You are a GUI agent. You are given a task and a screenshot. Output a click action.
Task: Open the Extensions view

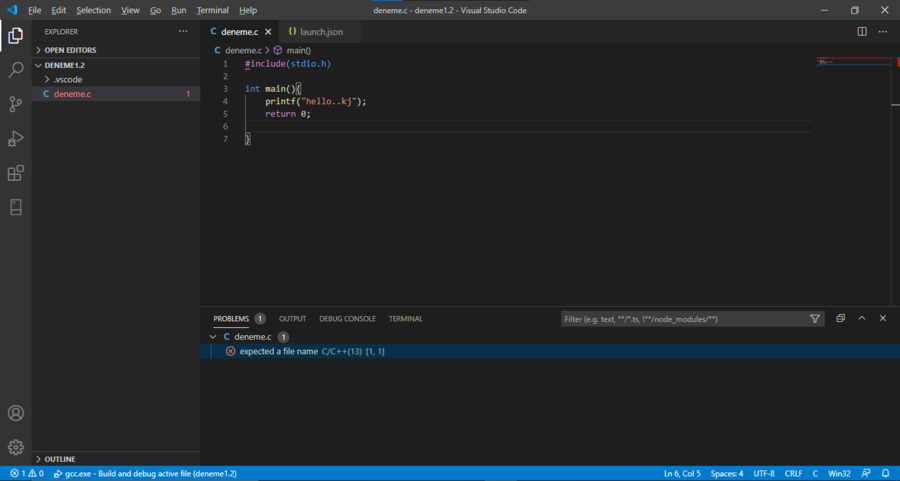(15, 173)
